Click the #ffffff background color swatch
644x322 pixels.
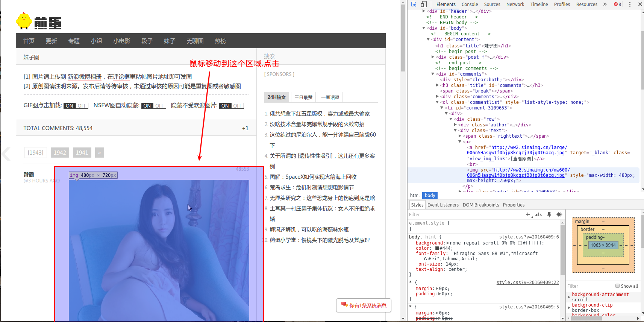[520, 243]
